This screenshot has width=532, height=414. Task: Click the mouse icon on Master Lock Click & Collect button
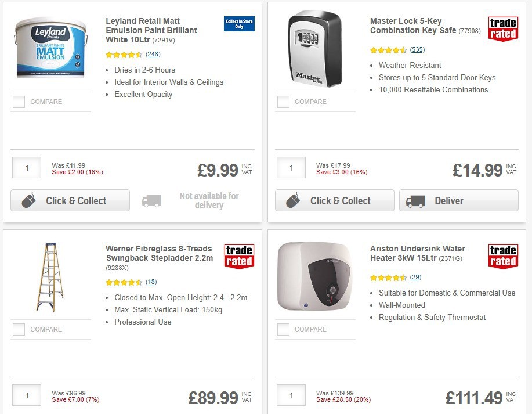pos(292,200)
